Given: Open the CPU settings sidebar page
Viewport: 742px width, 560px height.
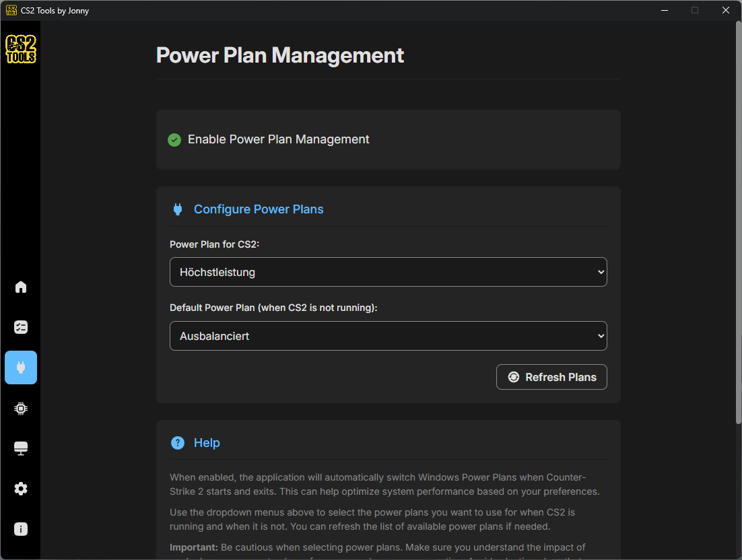Looking at the screenshot, I should [x=20, y=408].
